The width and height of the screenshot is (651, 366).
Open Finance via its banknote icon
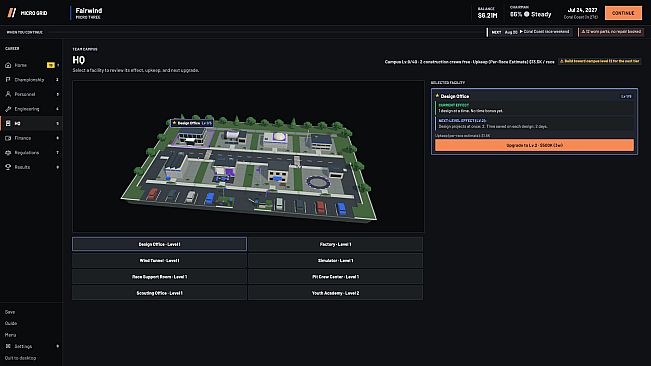(8, 138)
